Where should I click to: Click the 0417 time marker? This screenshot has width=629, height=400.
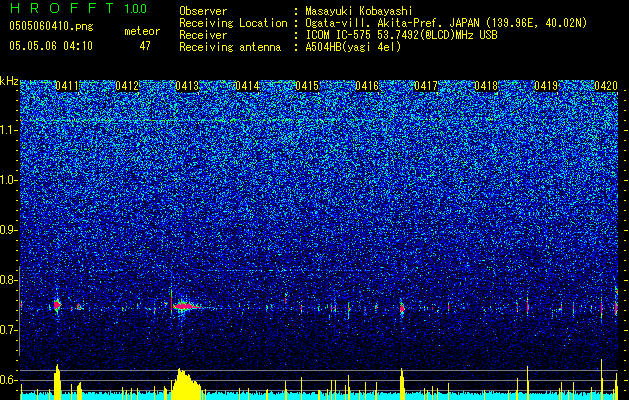tap(426, 86)
